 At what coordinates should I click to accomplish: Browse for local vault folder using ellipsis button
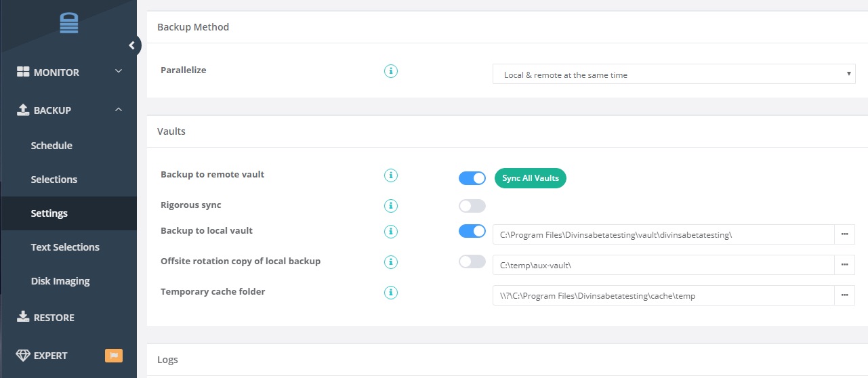[x=844, y=234]
